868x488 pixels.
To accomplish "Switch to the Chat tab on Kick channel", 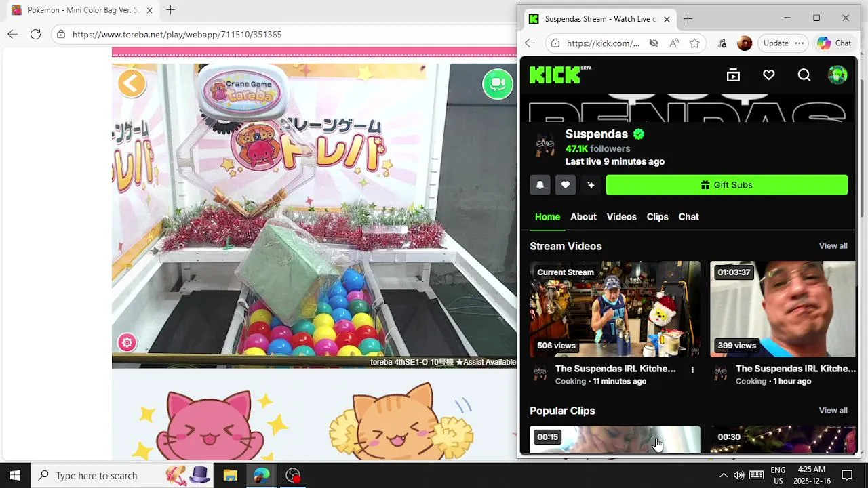I will pyautogui.click(x=688, y=217).
